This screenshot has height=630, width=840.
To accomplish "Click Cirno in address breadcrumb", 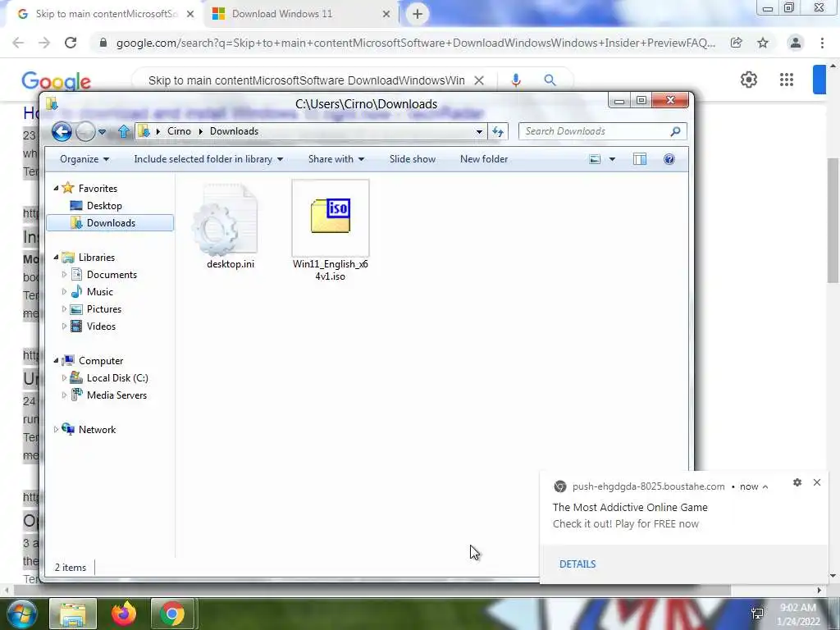I will (179, 131).
